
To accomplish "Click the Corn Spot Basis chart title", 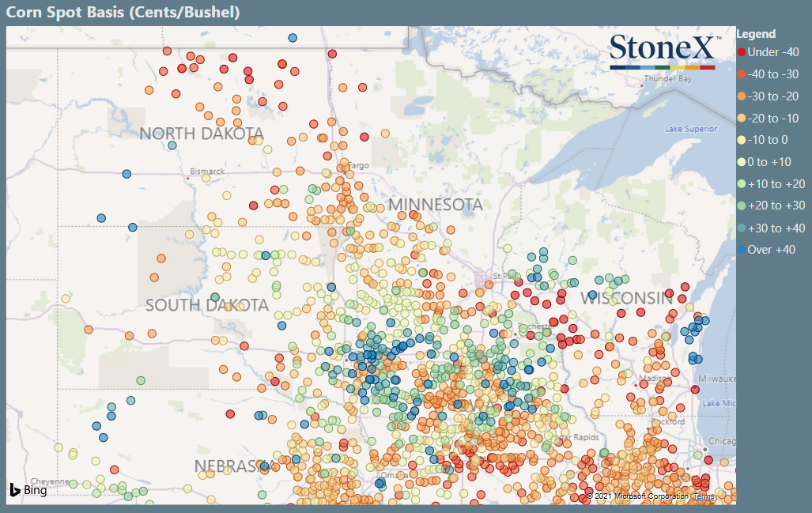I will tap(123, 12).
